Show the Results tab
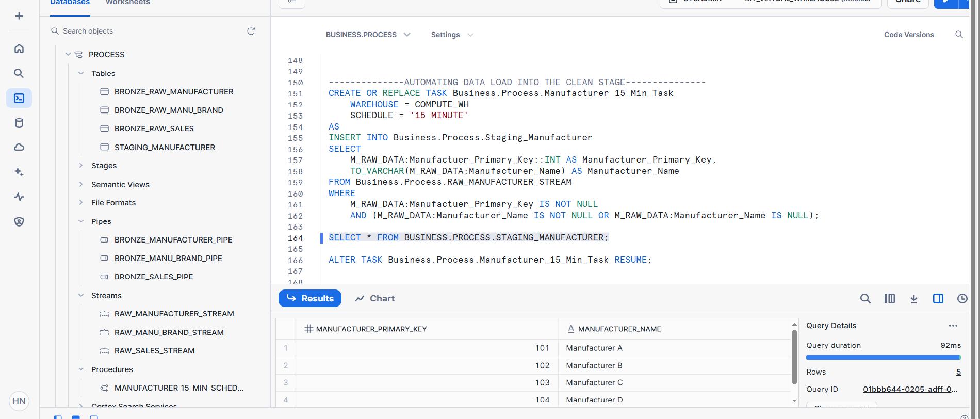 pos(310,298)
